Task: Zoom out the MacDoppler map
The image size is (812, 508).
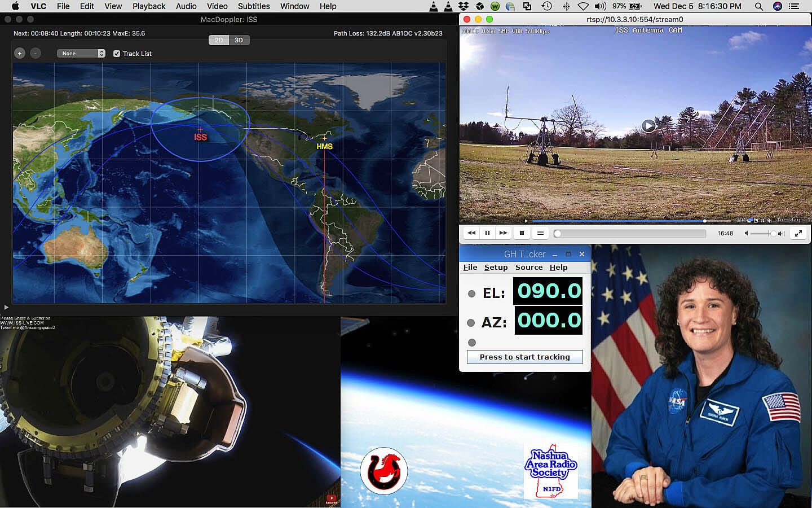Action: (36, 53)
